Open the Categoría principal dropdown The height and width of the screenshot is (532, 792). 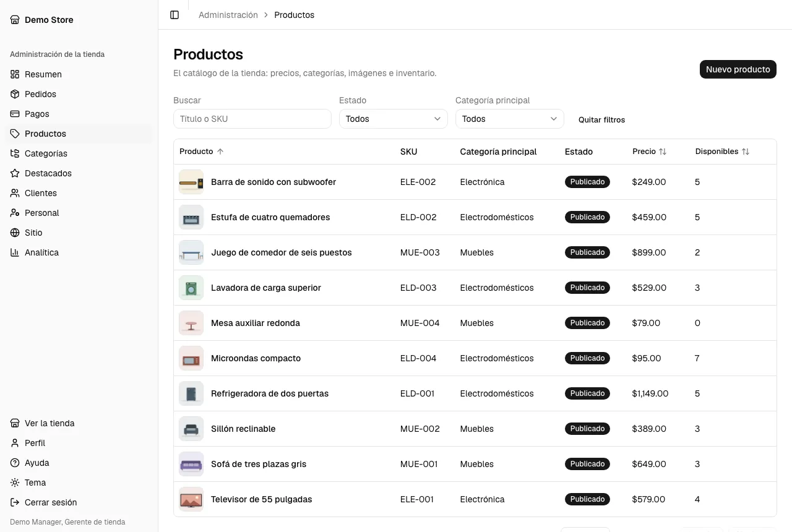click(510, 119)
